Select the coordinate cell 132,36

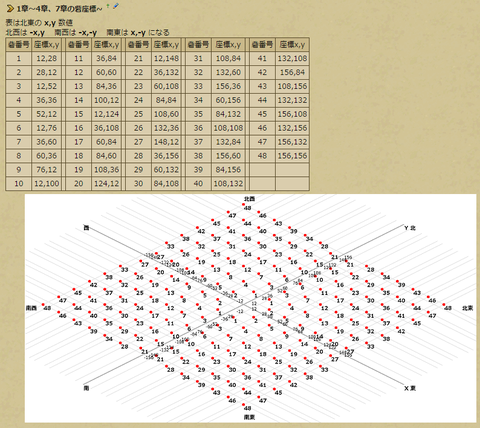pyautogui.click(x=166, y=128)
